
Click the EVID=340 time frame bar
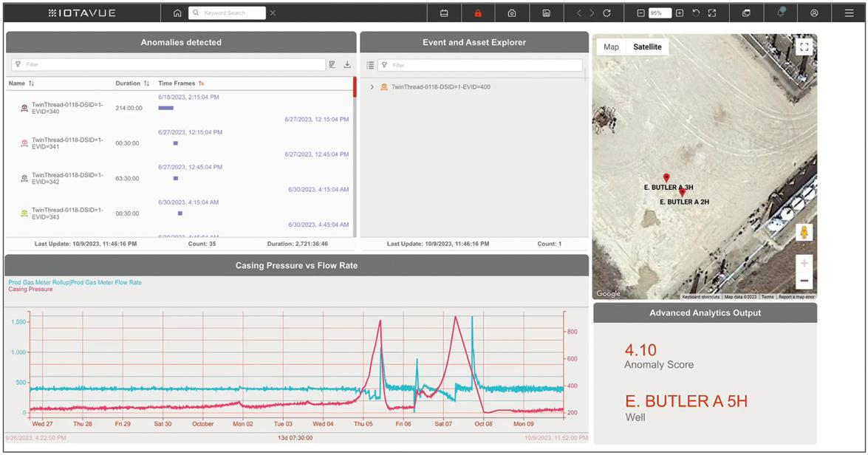tap(166, 108)
